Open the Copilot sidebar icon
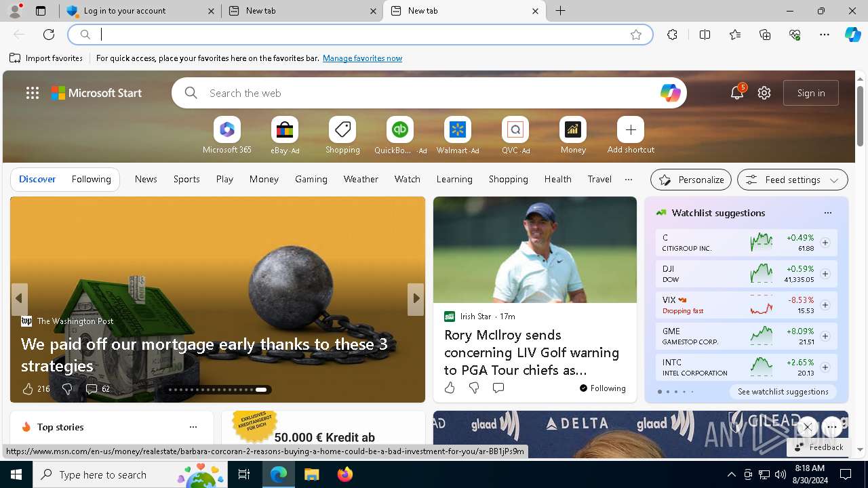Image resolution: width=868 pixels, height=488 pixels. point(852,35)
